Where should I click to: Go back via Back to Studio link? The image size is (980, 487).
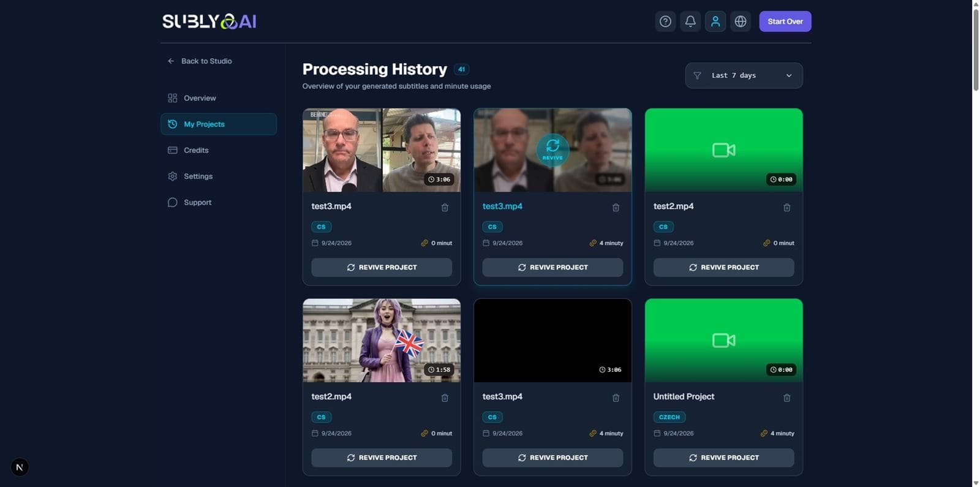pos(200,61)
